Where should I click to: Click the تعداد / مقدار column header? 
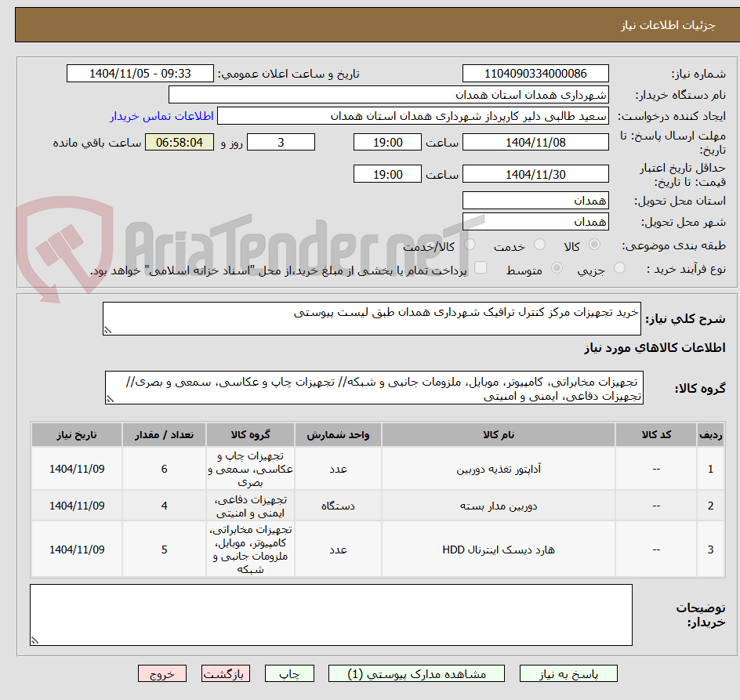click(x=165, y=435)
